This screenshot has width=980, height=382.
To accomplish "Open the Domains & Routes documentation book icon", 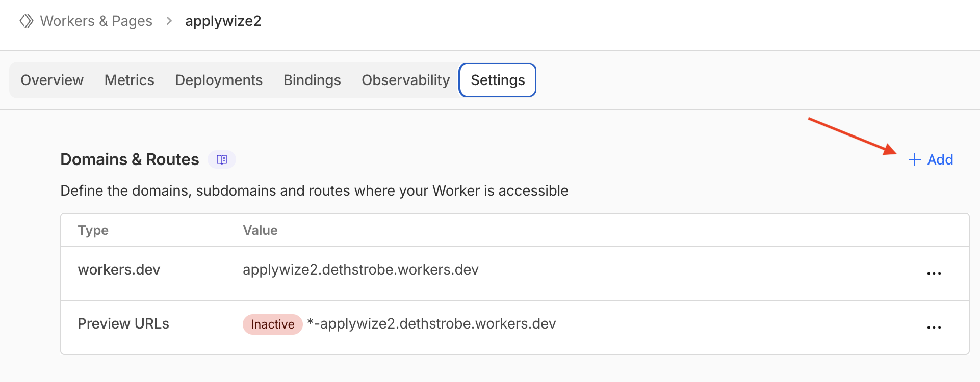I will point(222,159).
